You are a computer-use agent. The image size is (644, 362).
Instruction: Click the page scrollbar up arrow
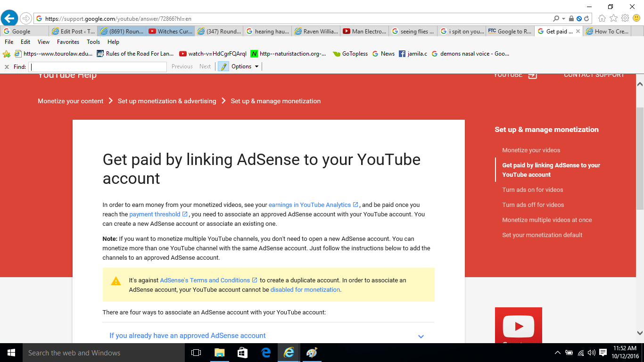coord(640,84)
